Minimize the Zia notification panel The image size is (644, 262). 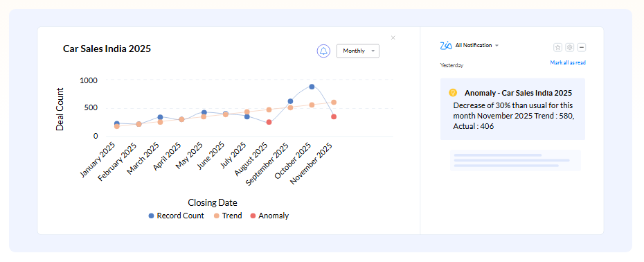pos(581,47)
